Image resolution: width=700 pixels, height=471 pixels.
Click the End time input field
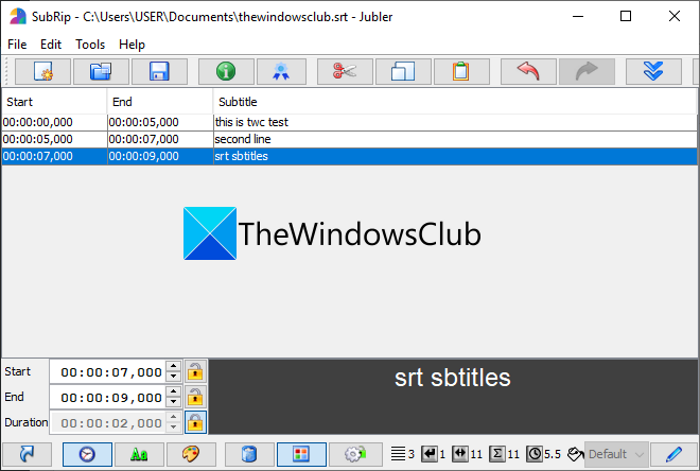[108, 397]
